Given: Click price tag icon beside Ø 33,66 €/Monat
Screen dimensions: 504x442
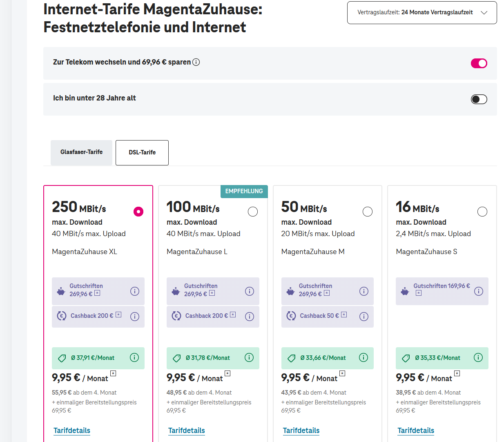Looking at the screenshot, I should pos(292,358).
